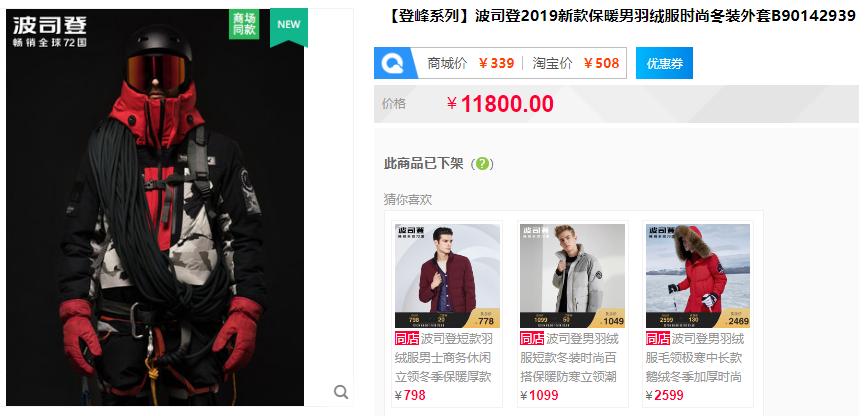Click the green help question mark icon

(482, 164)
